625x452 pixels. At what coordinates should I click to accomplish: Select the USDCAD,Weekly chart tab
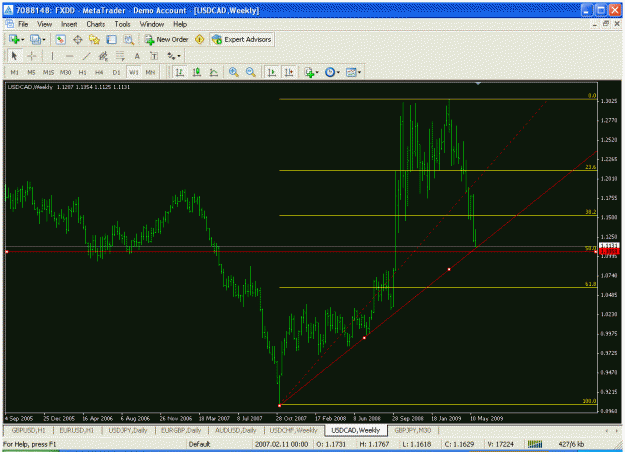click(x=356, y=430)
